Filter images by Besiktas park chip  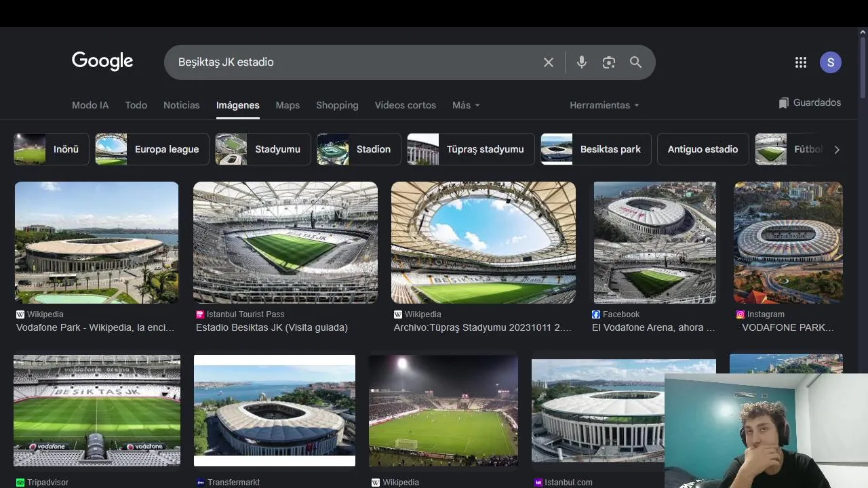click(x=596, y=149)
